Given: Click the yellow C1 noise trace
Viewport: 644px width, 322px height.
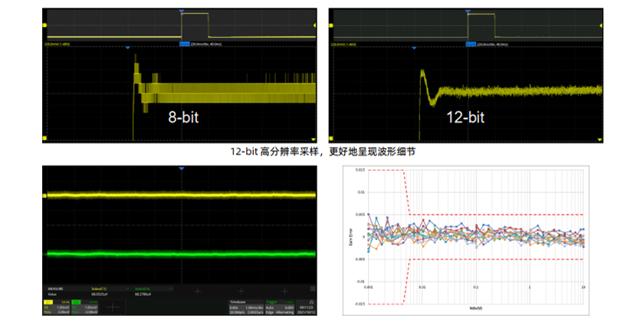Looking at the screenshot, I should pos(182,195).
